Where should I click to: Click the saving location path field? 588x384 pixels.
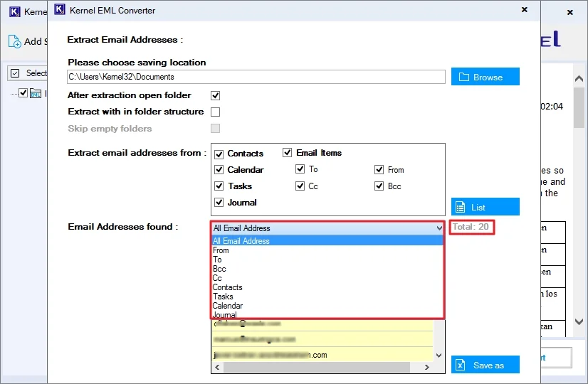pyautogui.click(x=256, y=77)
